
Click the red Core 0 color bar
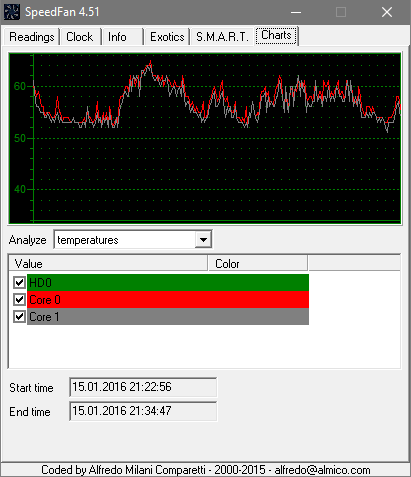coord(168,299)
